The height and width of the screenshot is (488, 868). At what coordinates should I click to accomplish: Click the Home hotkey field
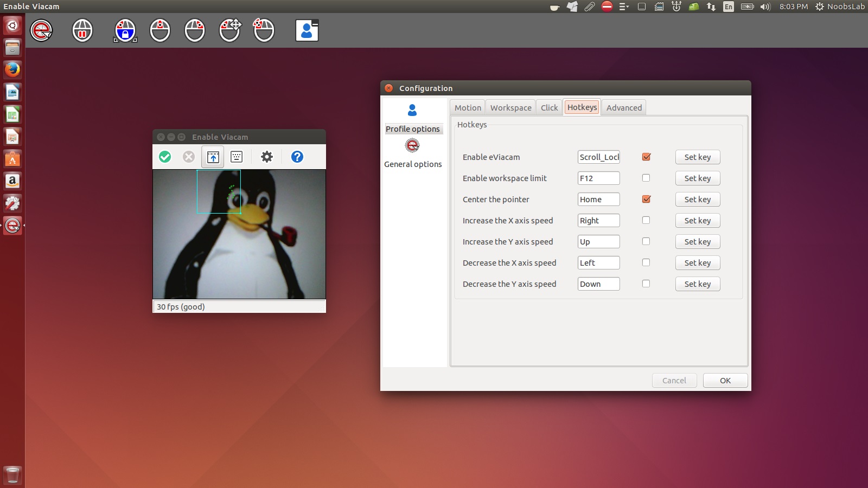tap(599, 200)
